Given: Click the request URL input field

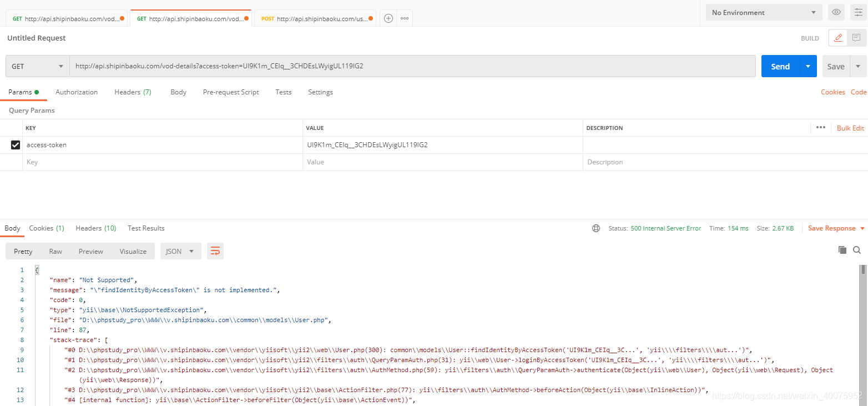Looking at the screenshot, I should coord(412,66).
